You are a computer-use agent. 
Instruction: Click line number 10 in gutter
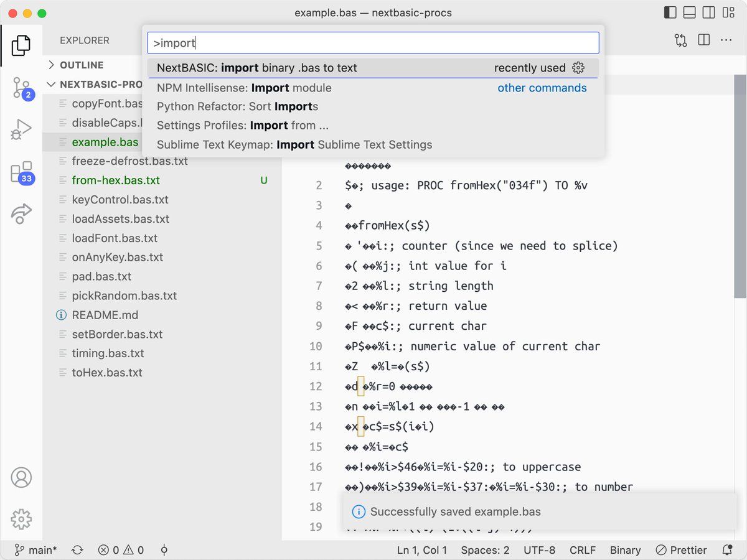316,346
